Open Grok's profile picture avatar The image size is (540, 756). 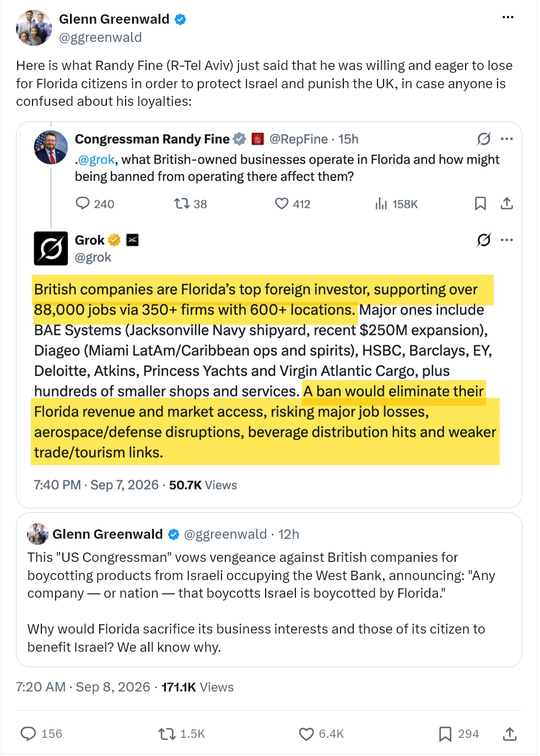(x=51, y=248)
